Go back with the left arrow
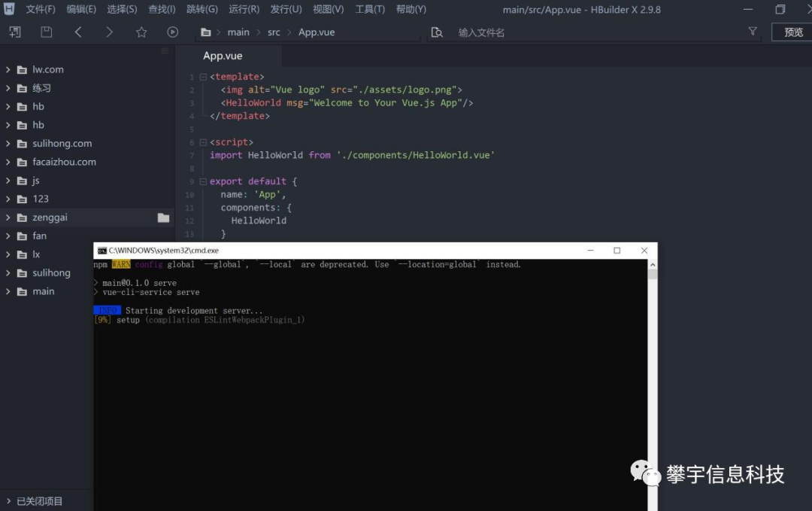The height and width of the screenshot is (511, 812). point(78,32)
